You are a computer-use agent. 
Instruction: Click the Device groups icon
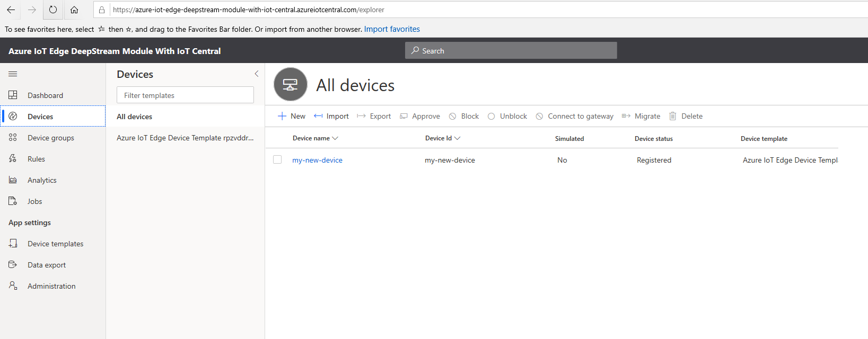tap(13, 138)
